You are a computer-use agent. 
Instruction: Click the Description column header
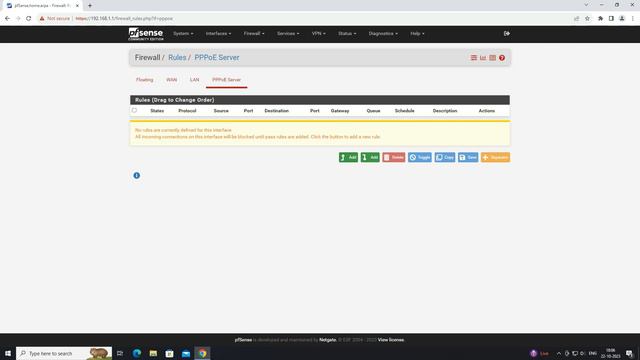(x=445, y=111)
